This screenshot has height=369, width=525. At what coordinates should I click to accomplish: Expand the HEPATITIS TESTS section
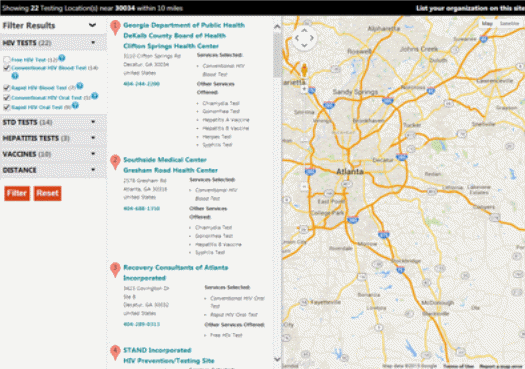[x=53, y=138]
